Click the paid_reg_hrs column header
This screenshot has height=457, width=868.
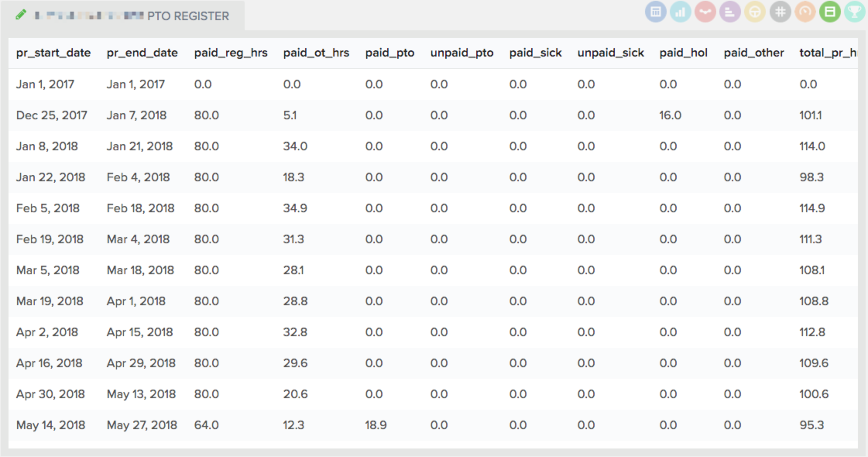[231, 53]
